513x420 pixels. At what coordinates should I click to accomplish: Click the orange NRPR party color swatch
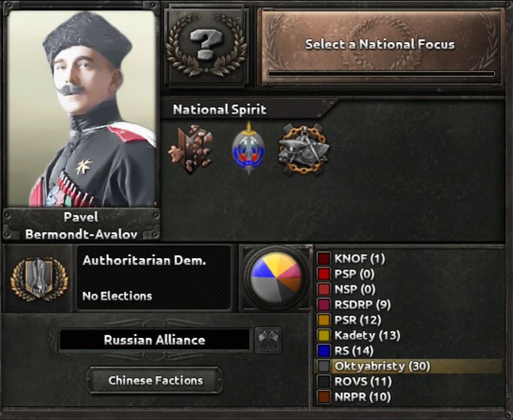pos(323,397)
